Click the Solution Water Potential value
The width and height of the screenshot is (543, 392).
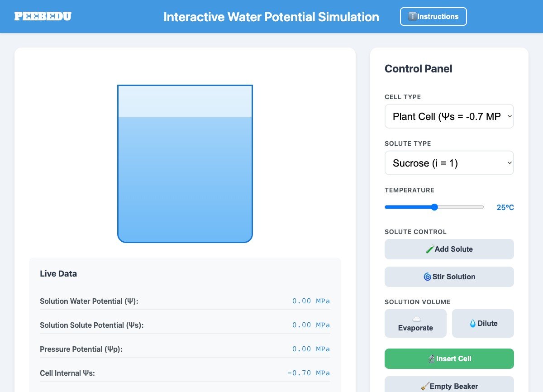pyautogui.click(x=311, y=301)
